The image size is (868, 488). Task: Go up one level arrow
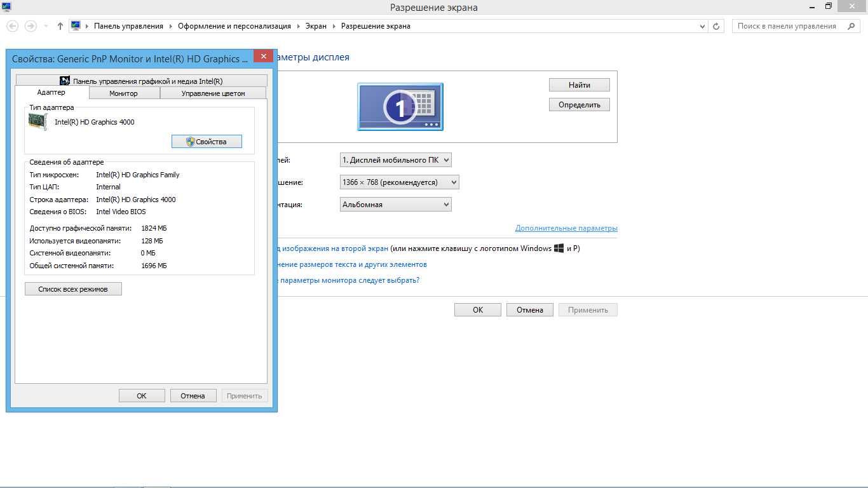pyautogui.click(x=60, y=26)
